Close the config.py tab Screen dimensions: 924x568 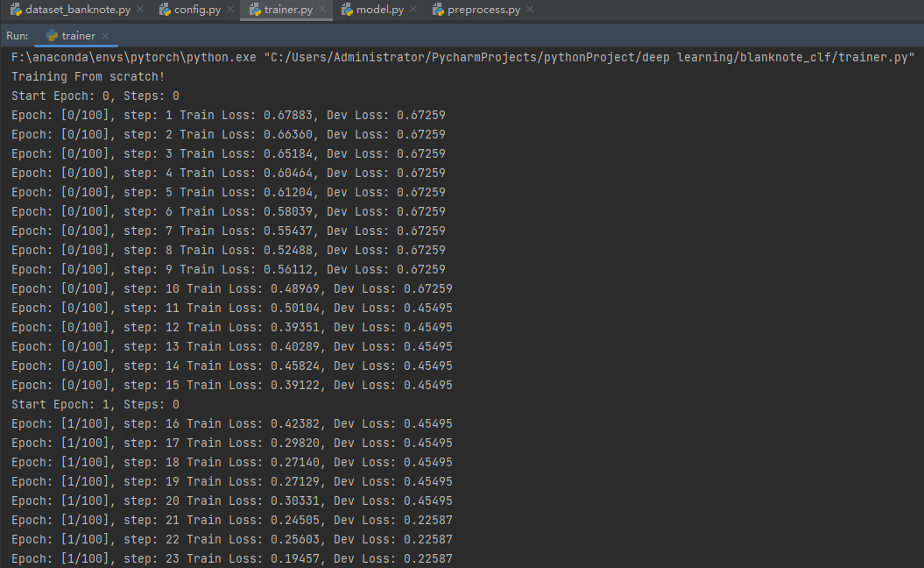[230, 10]
